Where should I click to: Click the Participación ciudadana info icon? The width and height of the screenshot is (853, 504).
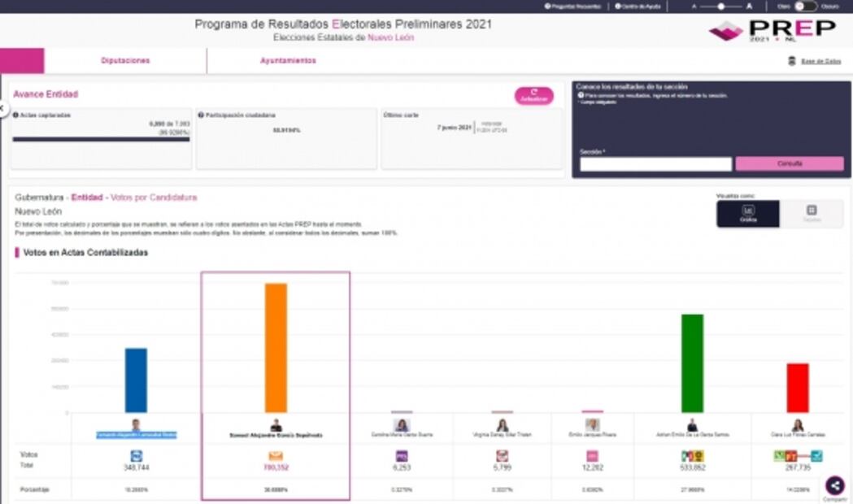201,115
